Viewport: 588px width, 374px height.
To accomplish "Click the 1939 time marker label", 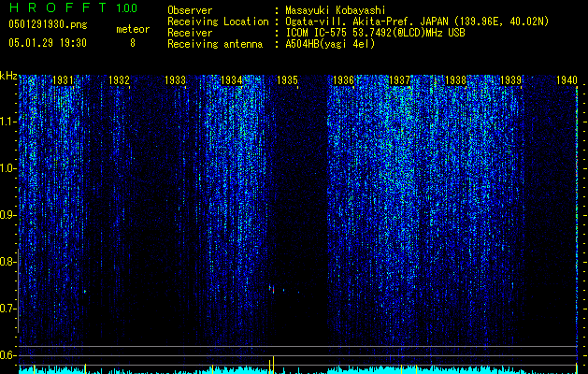I will (x=511, y=80).
